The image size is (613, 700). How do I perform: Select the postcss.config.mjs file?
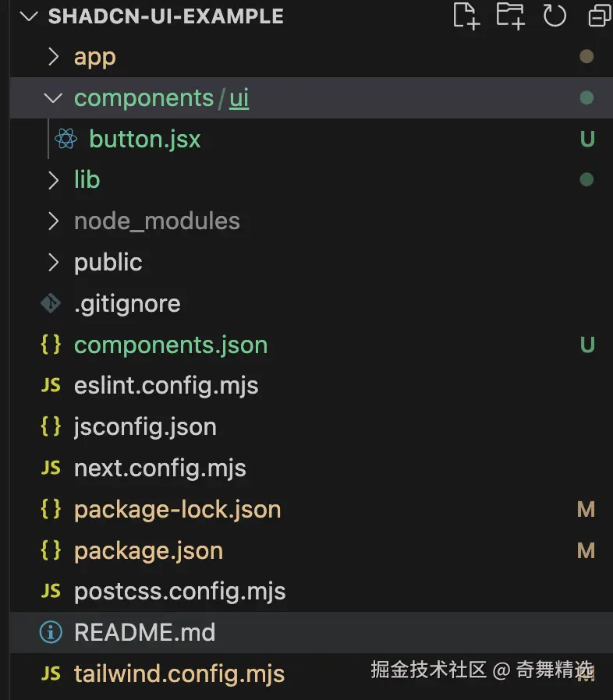179,592
